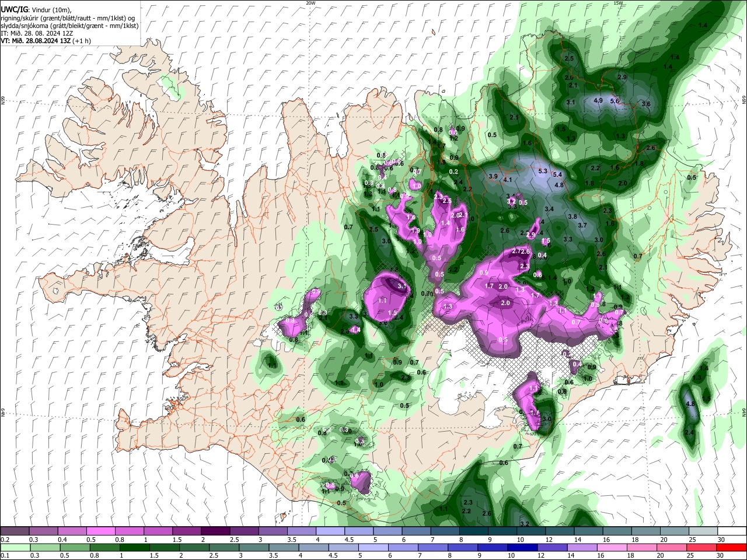This screenshot has height=560, width=747.
Task: Select the '5.3' precipitation value on the map
Action: click(x=543, y=171)
